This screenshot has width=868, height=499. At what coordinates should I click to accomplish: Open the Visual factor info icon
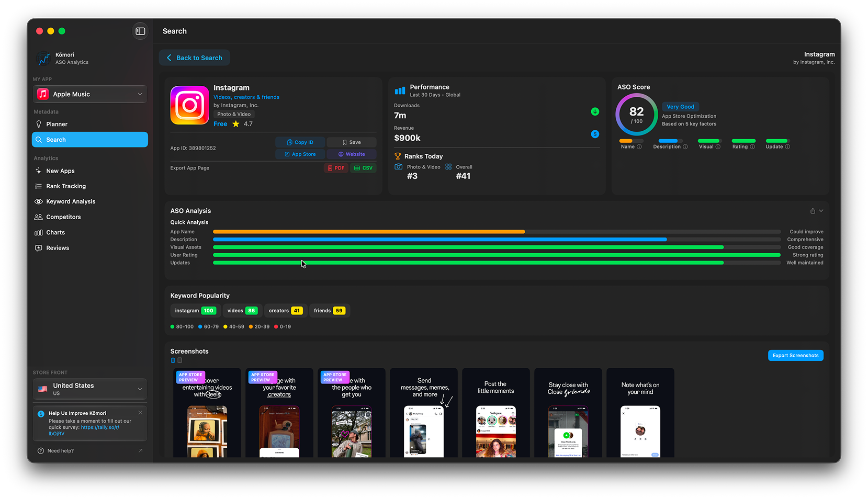[x=718, y=147]
